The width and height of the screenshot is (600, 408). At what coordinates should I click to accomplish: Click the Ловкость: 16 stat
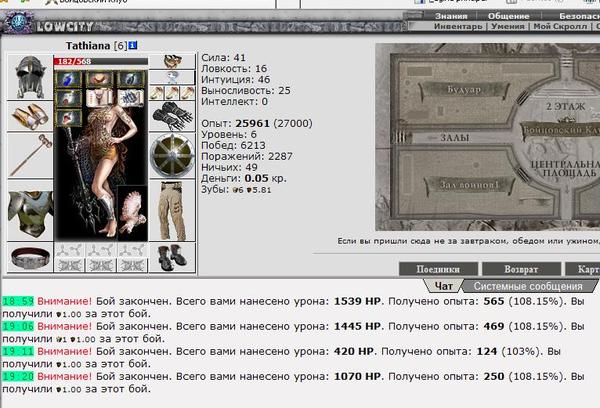click(x=234, y=69)
